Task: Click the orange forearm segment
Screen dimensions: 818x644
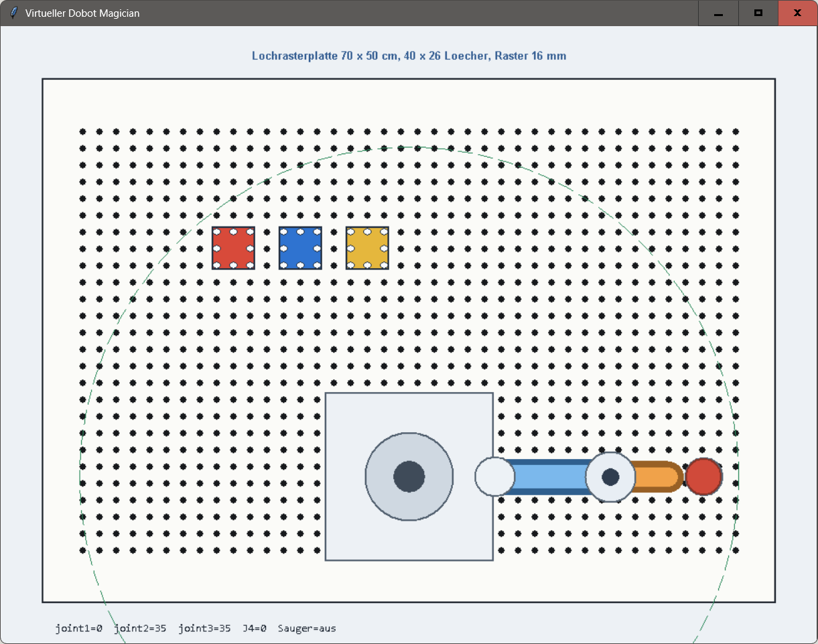Action: [x=657, y=476]
